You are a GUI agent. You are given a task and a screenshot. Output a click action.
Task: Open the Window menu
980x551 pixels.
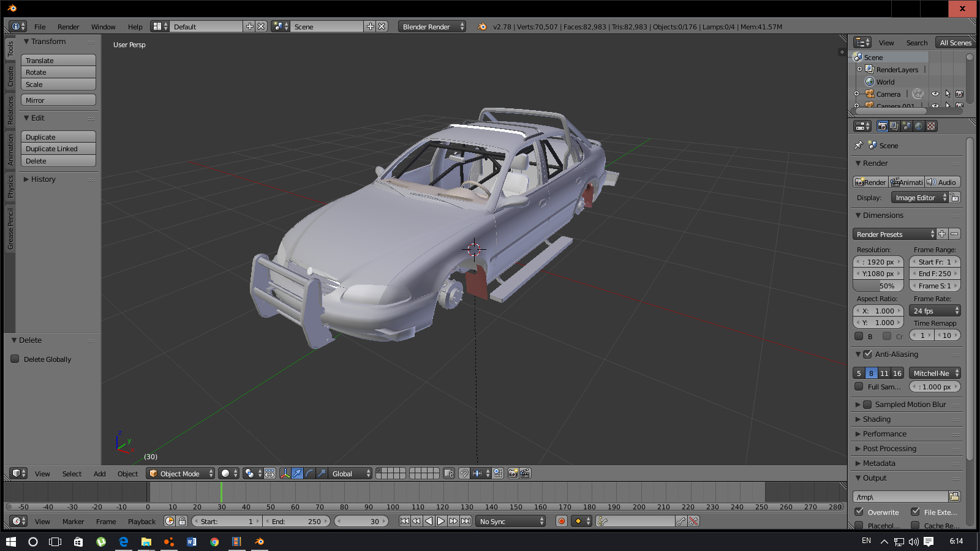click(103, 27)
